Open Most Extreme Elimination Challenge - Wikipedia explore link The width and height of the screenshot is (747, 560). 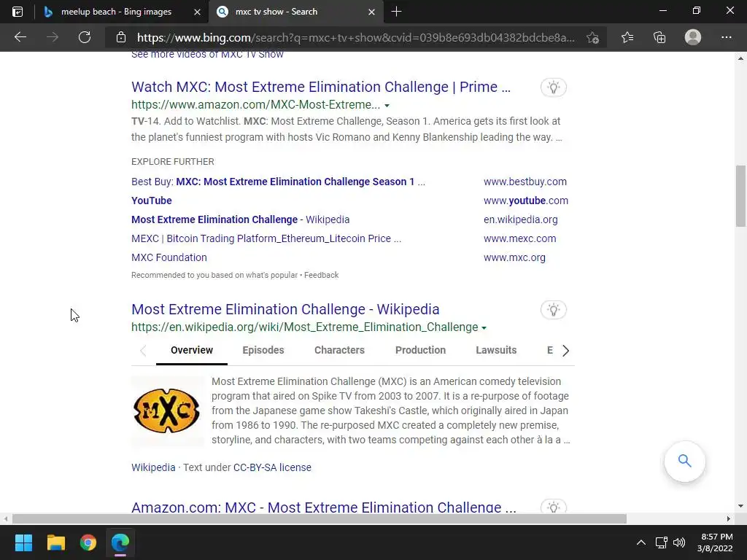tap(241, 219)
